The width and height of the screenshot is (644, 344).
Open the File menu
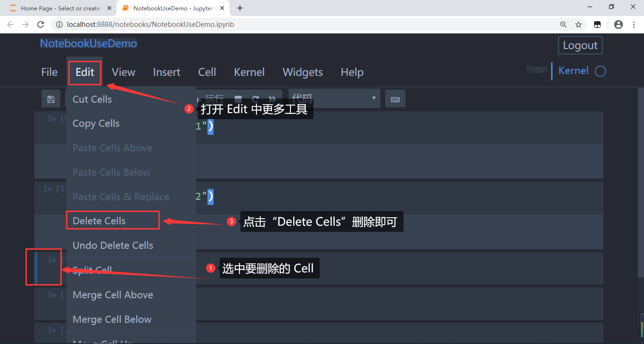(x=50, y=72)
